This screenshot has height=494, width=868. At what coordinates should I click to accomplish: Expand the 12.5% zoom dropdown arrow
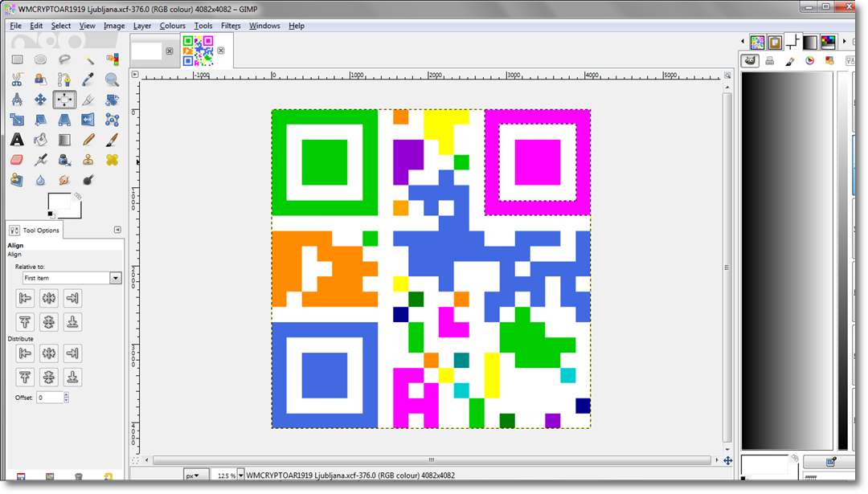pos(241,476)
